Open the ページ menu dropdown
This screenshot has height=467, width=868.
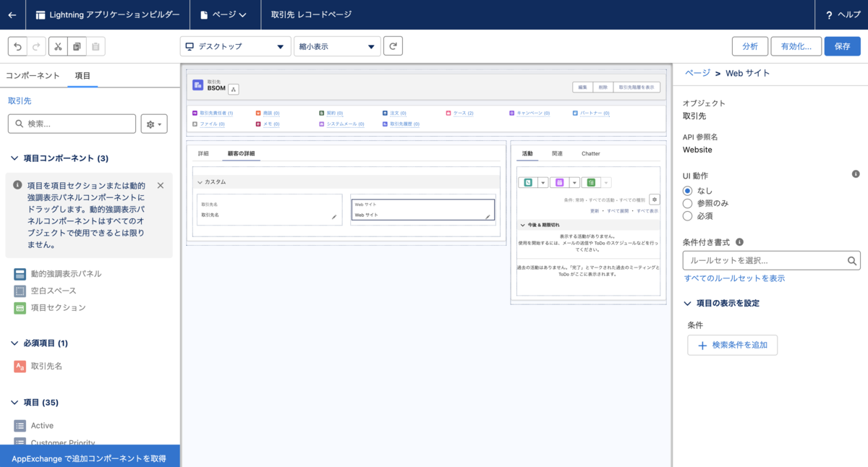(223, 14)
